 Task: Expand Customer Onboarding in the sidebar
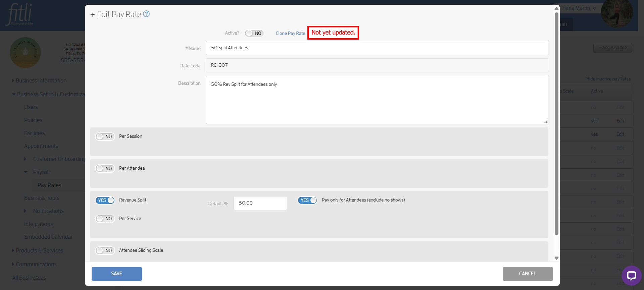(x=55, y=159)
